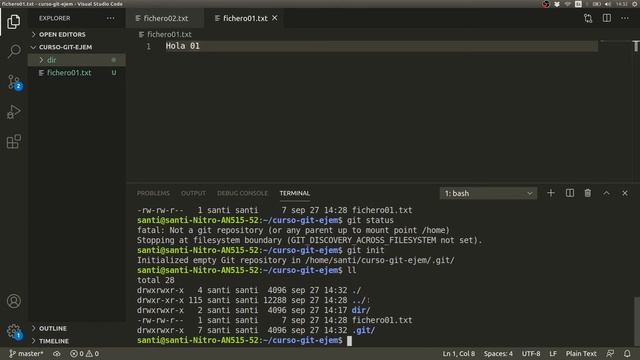Select the fichero01.txt editor tab

click(245, 18)
